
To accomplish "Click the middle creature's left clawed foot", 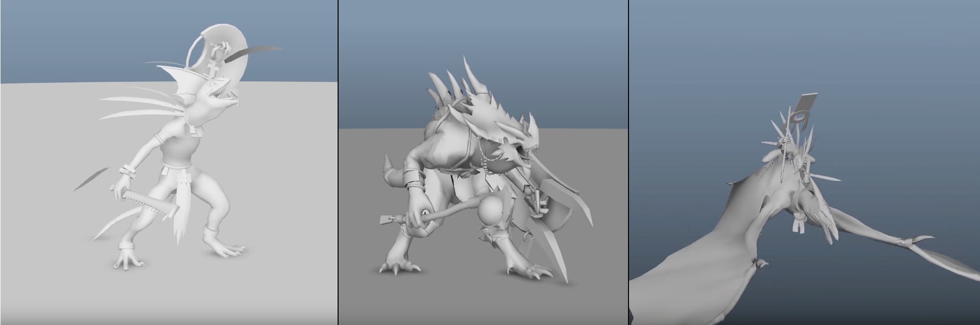I will (x=397, y=265).
